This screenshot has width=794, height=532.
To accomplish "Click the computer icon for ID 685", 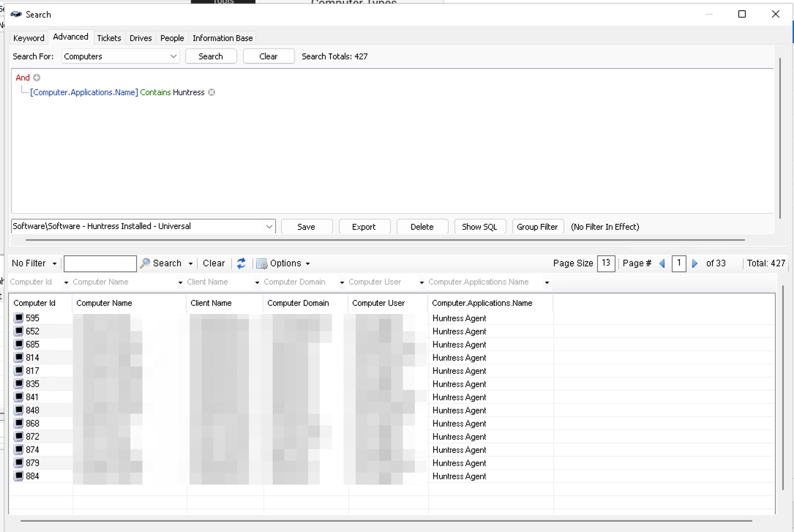I will click(19, 344).
